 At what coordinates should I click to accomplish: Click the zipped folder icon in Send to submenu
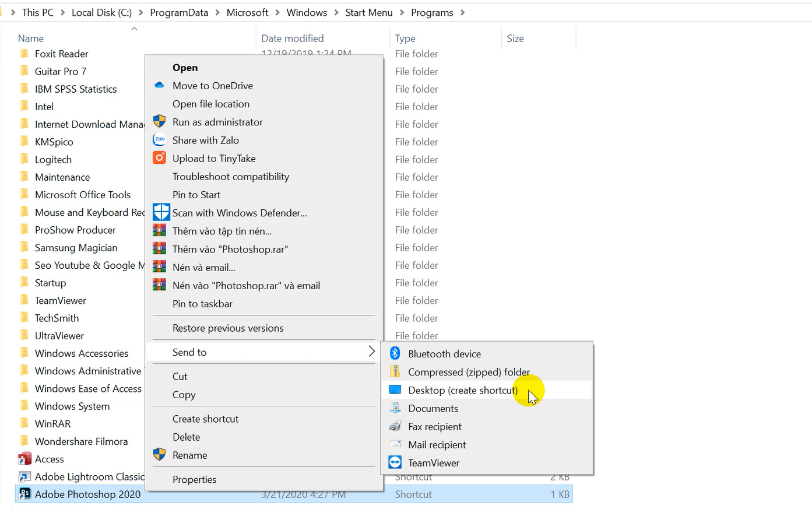coord(395,371)
